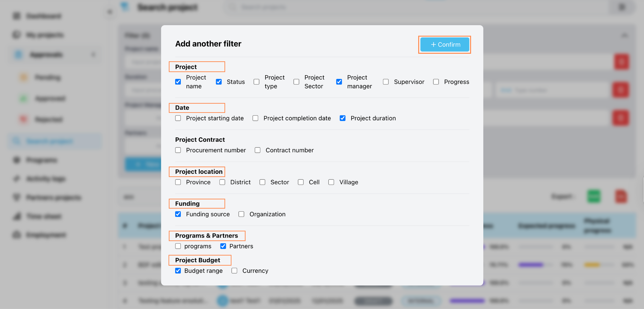Check the Project Sector option

pyautogui.click(x=296, y=82)
